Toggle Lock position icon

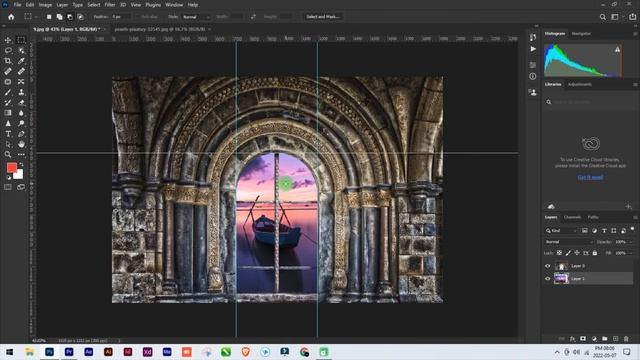tap(577, 253)
